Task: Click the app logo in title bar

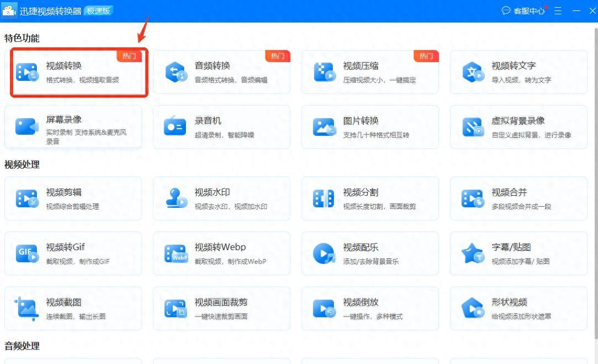Action: pyautogui.click(x=9, y=10)
